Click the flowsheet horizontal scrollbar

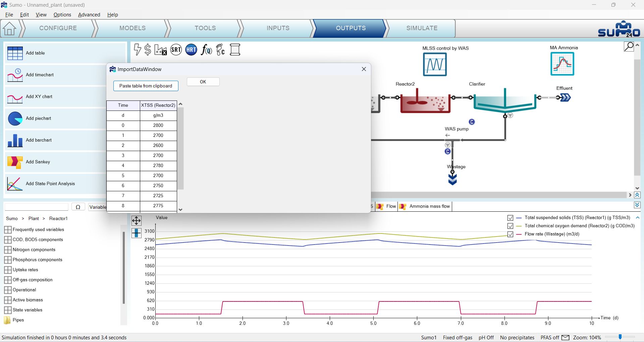[498, 195]
